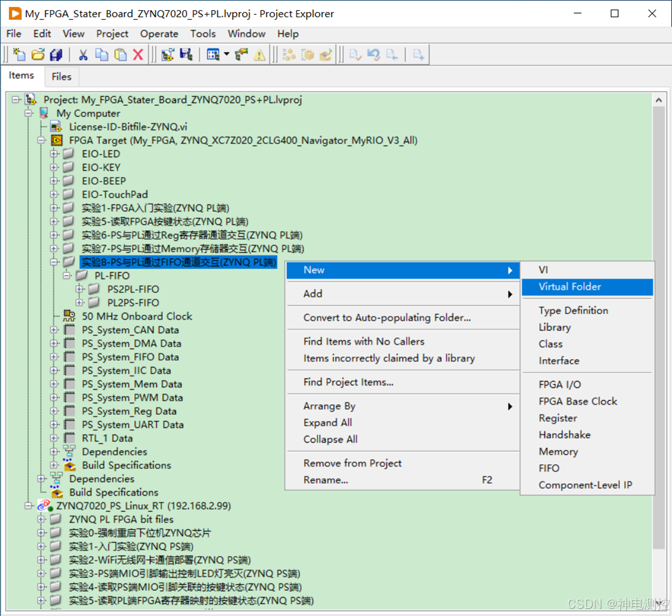Viewport: 672px width, 616px height.
Task: Click the Save All toolbar icon
Action: pos(56,54)
